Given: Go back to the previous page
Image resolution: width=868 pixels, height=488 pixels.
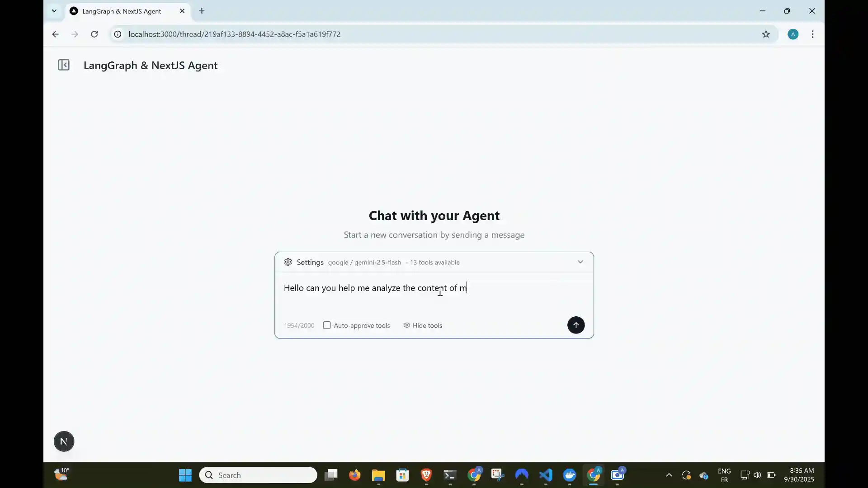Looking at the screenshot, I should point(55,34).
